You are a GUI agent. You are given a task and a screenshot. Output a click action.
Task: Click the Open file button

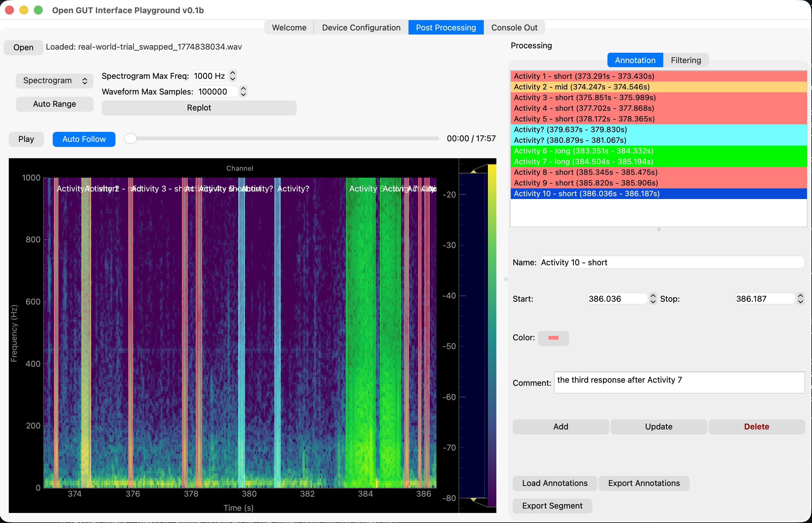point(24,47)
